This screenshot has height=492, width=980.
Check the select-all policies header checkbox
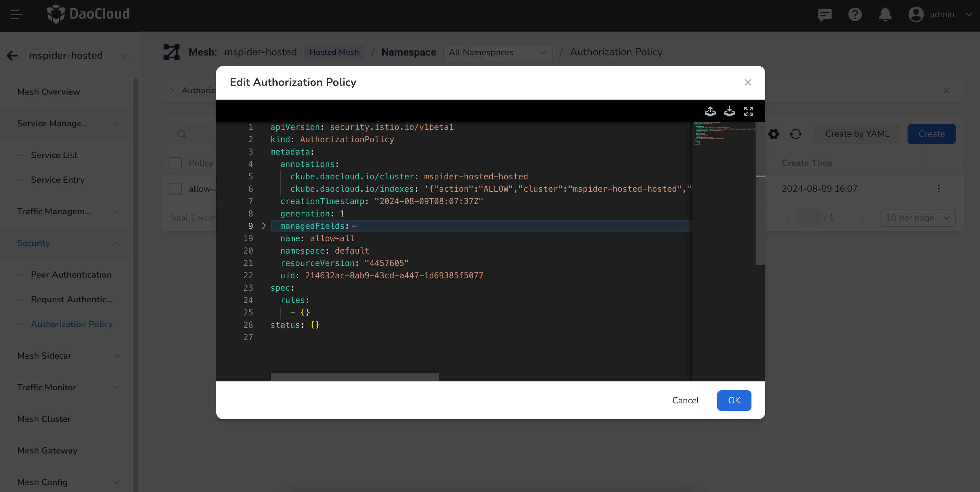pos(175,163)
